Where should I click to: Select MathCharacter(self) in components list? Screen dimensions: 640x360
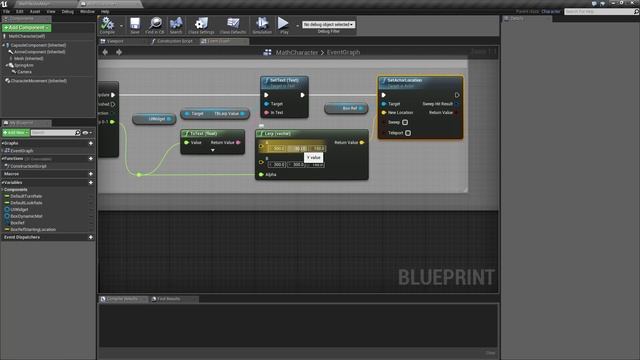(x=27, y=36)
